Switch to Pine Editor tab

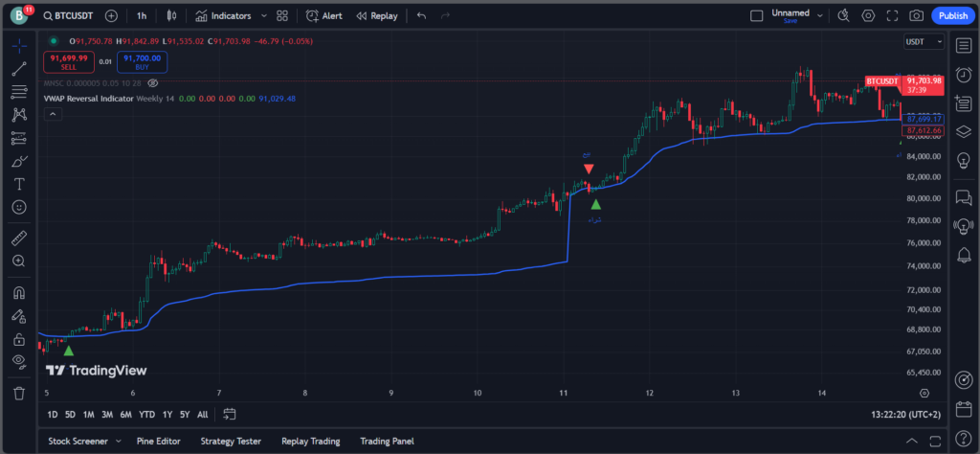pyautogui.click(x=159, y=441)
